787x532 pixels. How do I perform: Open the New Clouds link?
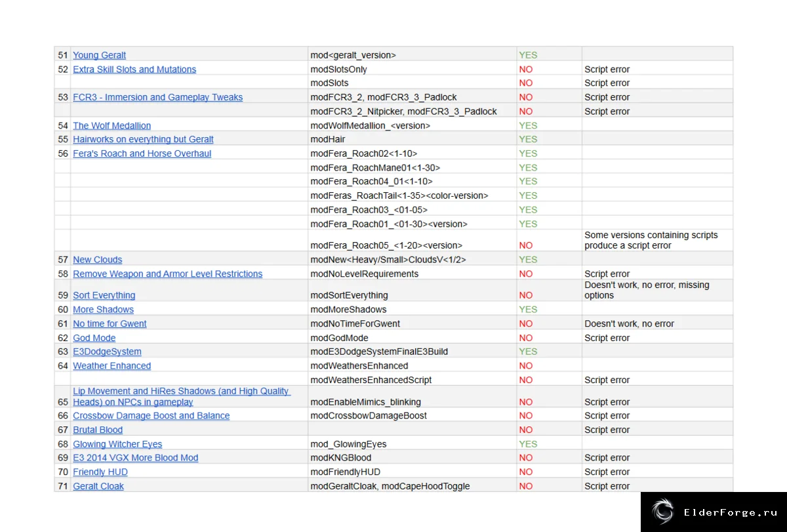(x=97, y=260)
